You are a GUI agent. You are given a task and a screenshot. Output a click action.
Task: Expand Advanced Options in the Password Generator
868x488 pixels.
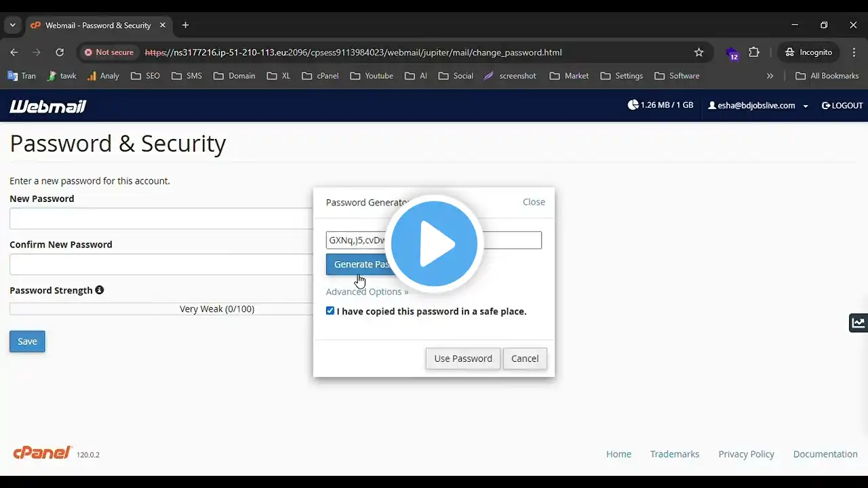pos(367,291)
